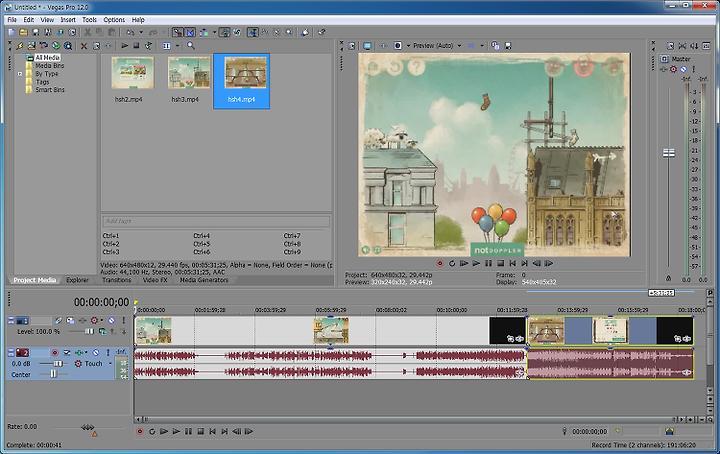Open the preview Overlays dropdown arrow
The height and width of the screenshot is (454, 720).
[x=482, y=45]
